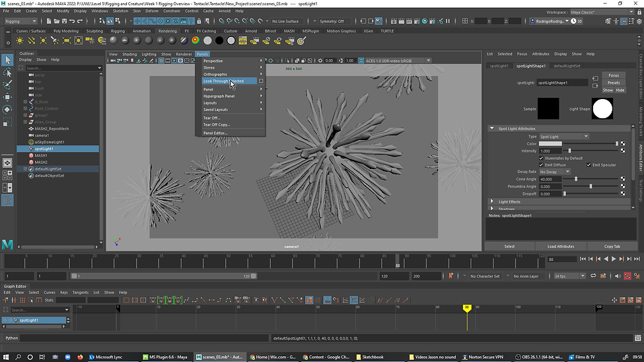Screen dimensions: 644x362
Task: Click the black sphere material shelf icon
Action: (219, 40)
